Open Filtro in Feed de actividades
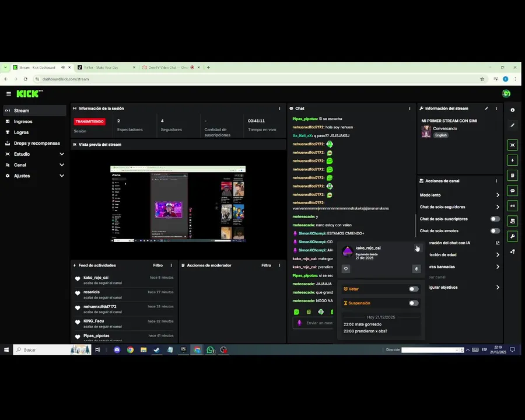Viewport: 525px width, 420px height. (x=157, y=265)
